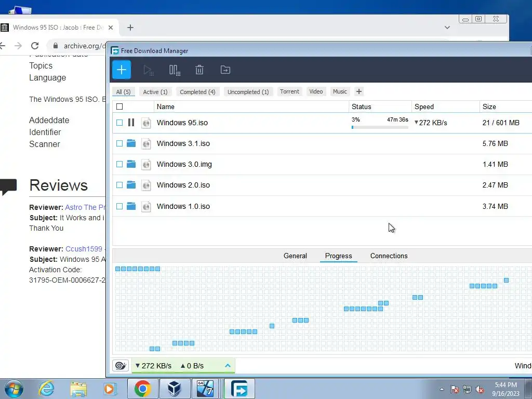The width and height of the screenshot is (532, 399).
Task: Open Windows Media Player taskbar icon
Action: click(110, 389)
